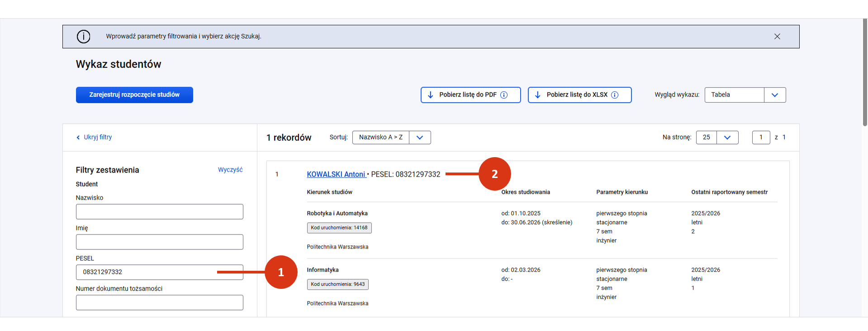The image size is (868, 331).
Task: Click the Robotyka i Automatyka course name
Action: [337, 213]
